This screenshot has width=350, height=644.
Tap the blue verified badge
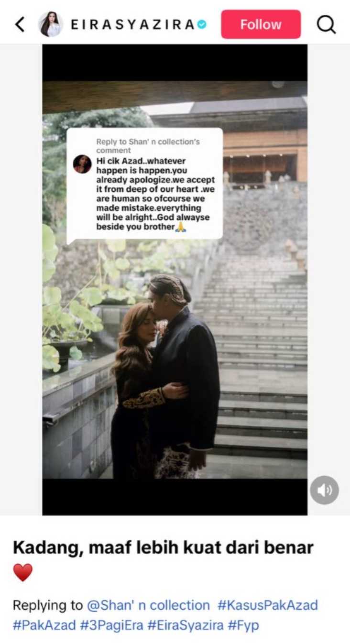[202, 24]
